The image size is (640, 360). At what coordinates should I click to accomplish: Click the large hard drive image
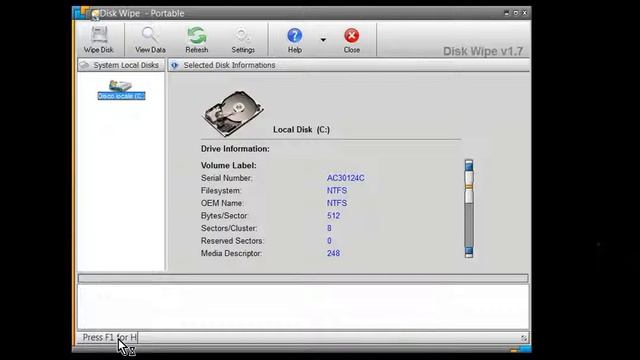tap(233, 113)
